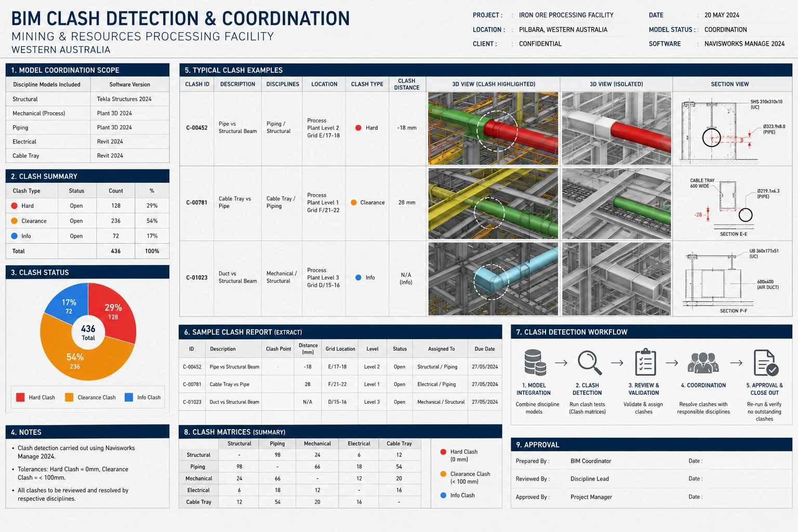Screen dimensions: 798x532
Task: Select the Typical Clash Examples section header
Action: pyautogui.click(x=486, y=70)
